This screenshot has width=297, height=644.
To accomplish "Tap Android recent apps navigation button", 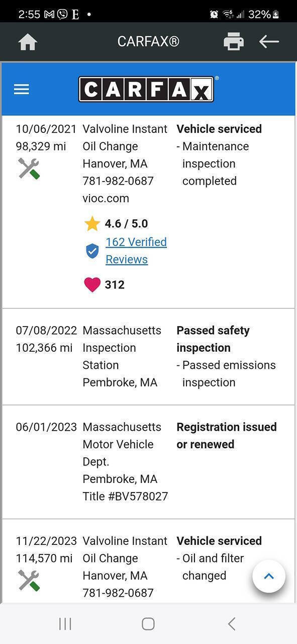I will [65, 624].
